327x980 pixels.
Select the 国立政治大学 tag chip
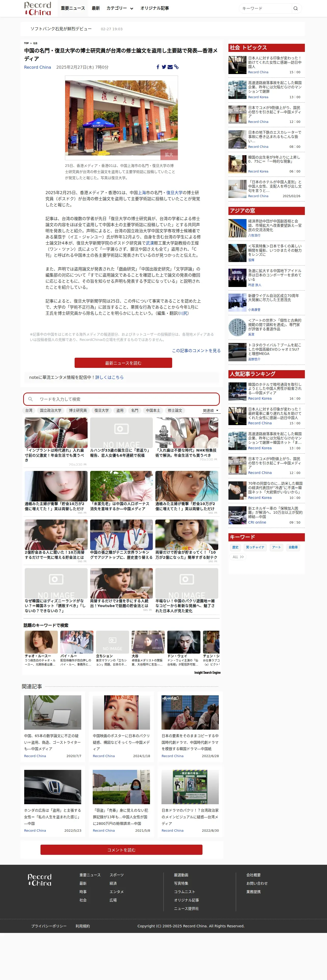point(51,410)
